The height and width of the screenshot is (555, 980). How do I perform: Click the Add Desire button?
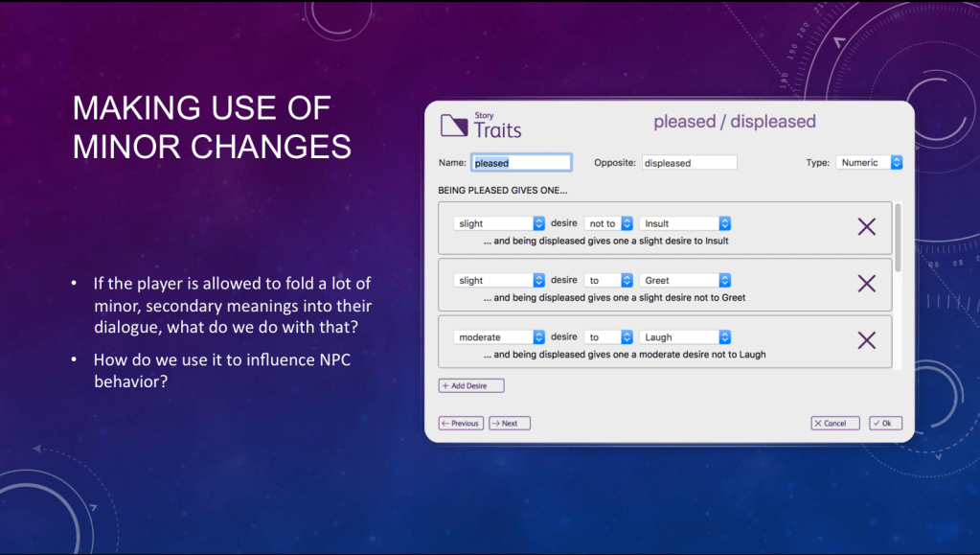pos(471,385)
